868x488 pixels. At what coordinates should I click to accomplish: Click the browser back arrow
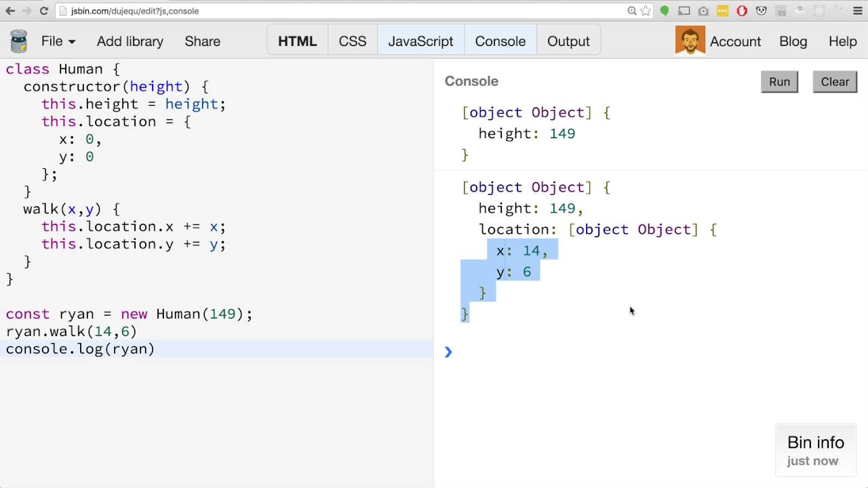(10, 11)
